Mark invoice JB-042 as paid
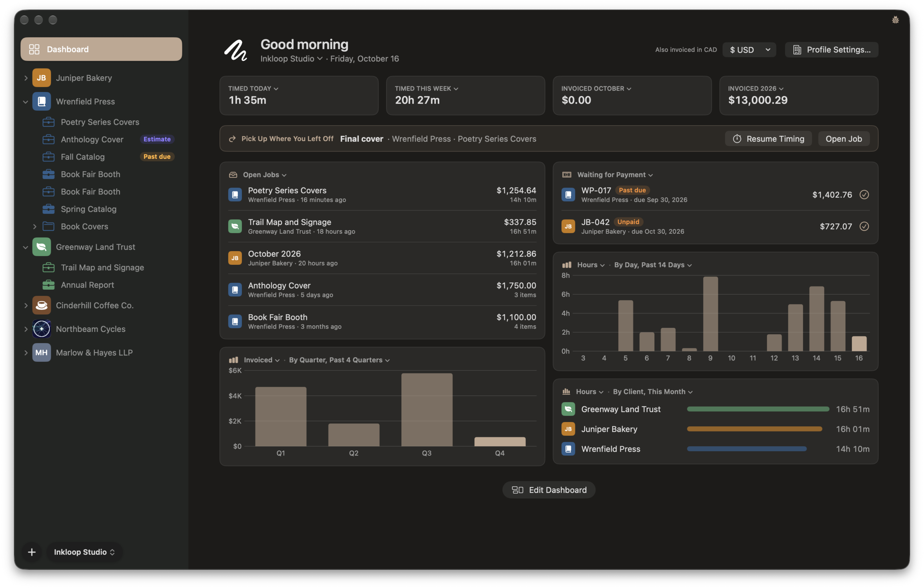The height and width of the screenshot is (588, 924). click(x=864, y=226)
